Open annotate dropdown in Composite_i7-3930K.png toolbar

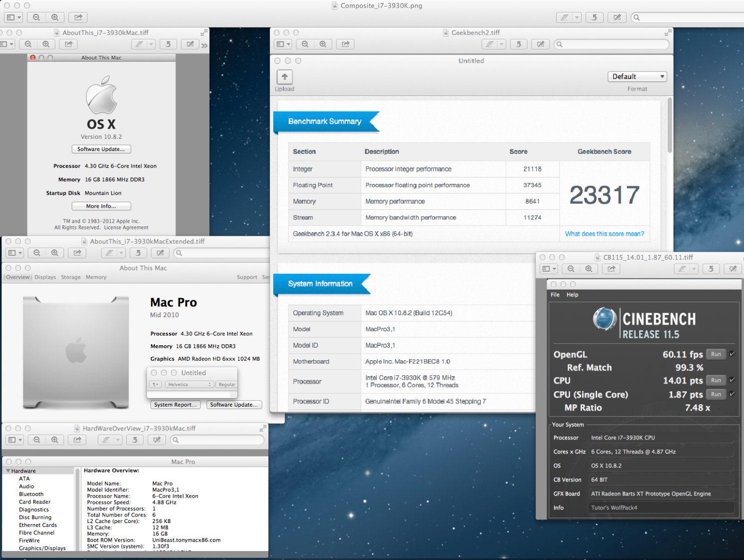coord(577,17)
